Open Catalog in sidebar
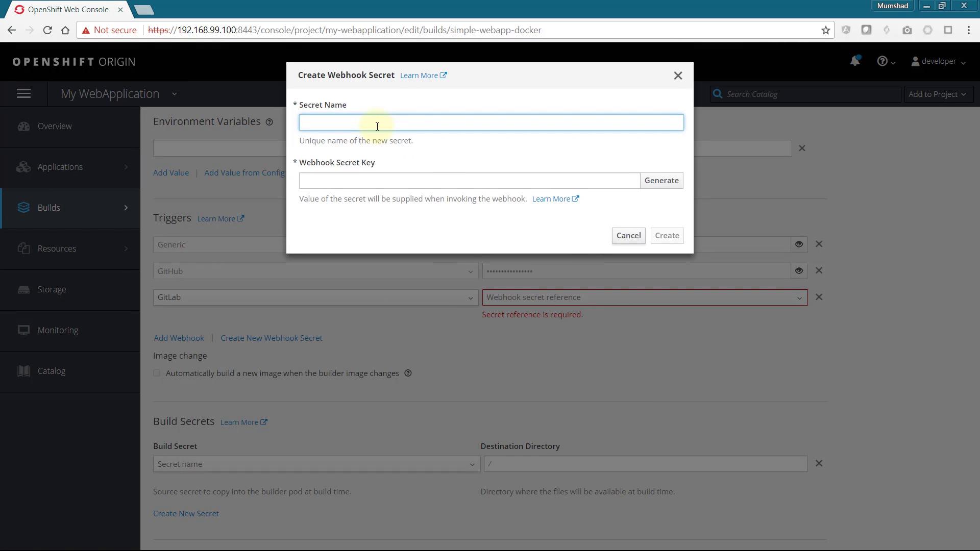This screenshot has height=551, width=980. click(x=70, y=371)
